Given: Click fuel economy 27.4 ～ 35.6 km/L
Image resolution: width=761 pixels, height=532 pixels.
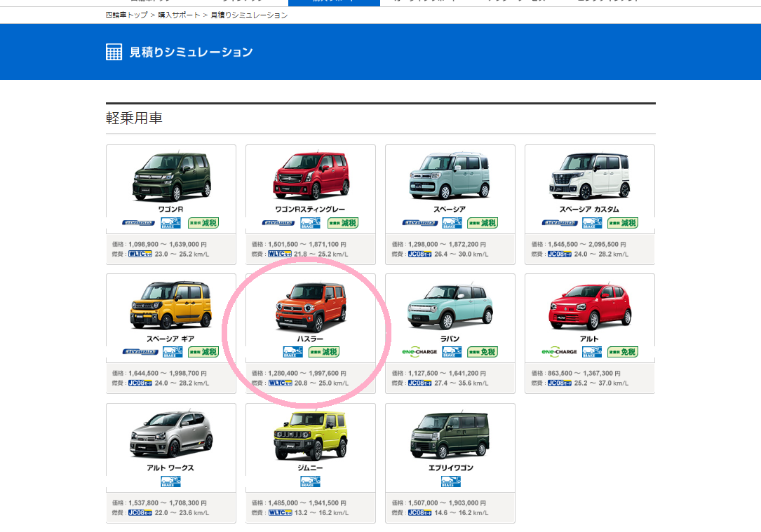Looking at the screenshot, I should [x=462, y=383].
